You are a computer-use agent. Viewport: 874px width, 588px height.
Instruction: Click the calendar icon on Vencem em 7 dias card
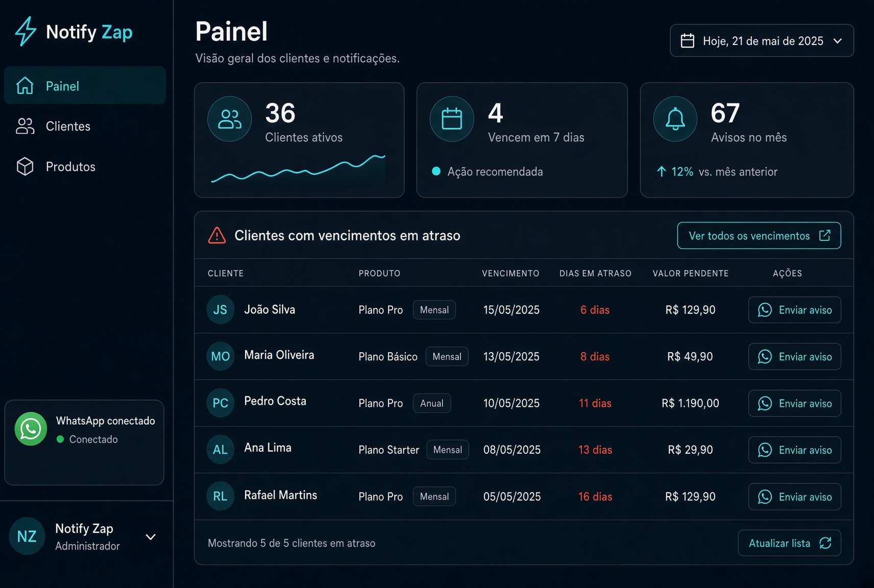tap(452, 119)
